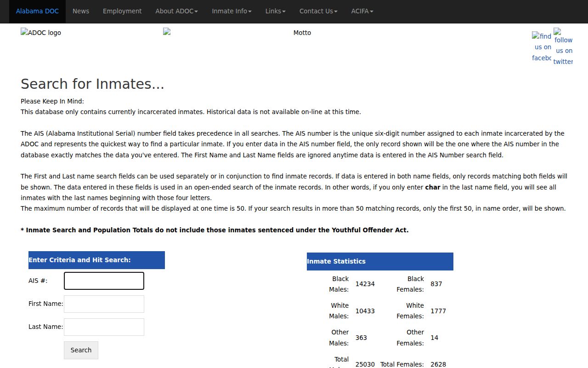This screenshot has height=368, width=588.
Task: Click the Please Keep In Mind line
Action: pos(52,101)
